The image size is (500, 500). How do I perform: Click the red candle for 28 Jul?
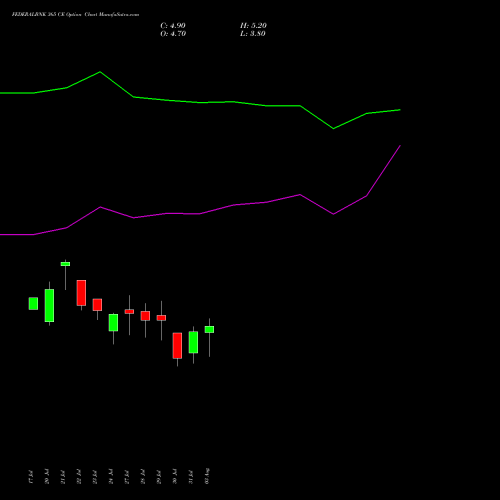tap(145, 316)
